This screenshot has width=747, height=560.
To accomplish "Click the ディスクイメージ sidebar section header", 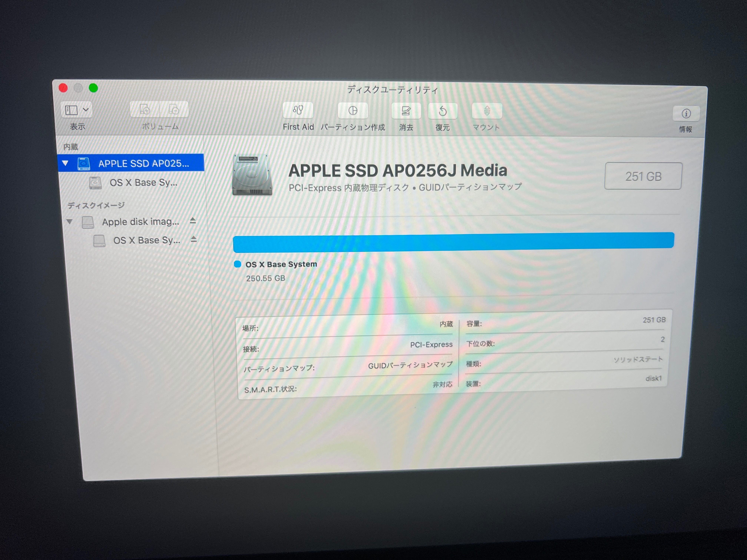I will 96,205.
